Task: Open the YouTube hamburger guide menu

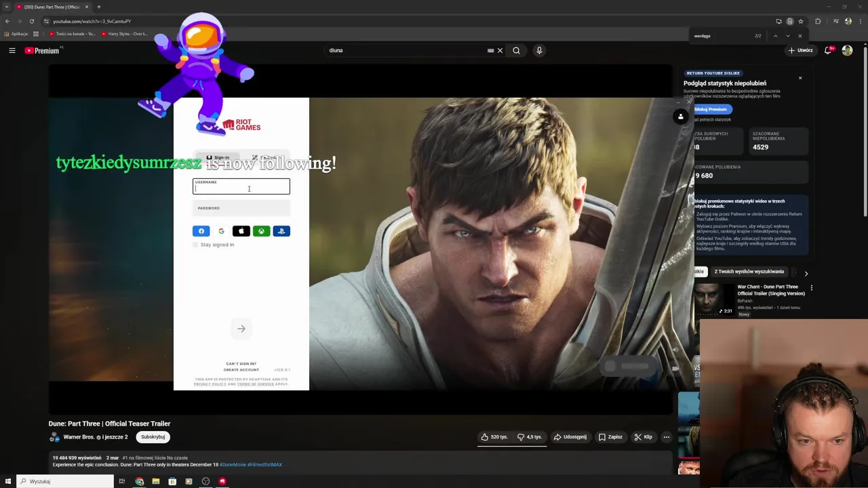Action: coord(12,50)
